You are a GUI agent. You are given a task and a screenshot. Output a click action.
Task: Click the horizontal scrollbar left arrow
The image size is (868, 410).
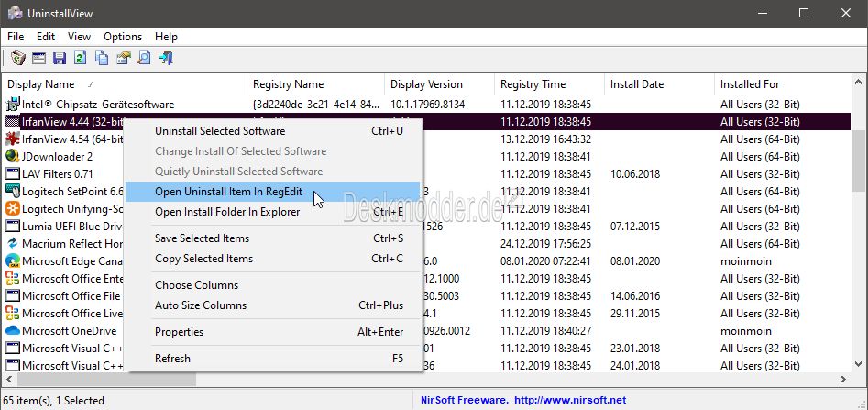(x=9, y=380)
